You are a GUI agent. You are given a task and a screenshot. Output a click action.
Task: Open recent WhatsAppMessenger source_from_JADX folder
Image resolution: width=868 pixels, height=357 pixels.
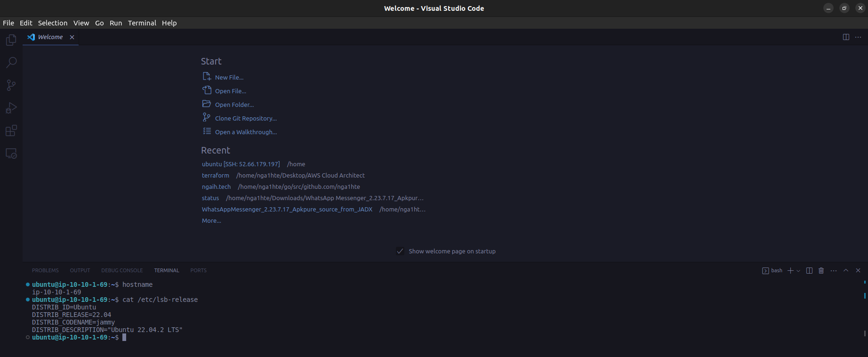pos(287,209)
